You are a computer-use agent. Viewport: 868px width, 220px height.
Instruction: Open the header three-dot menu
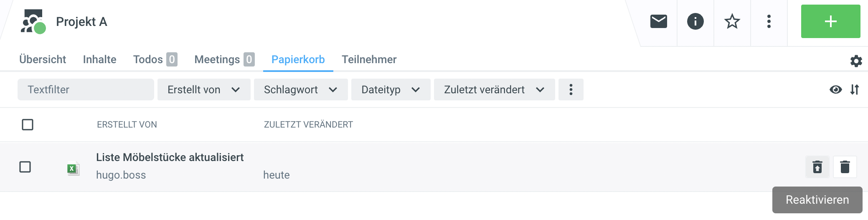click(x=769, y=21)
